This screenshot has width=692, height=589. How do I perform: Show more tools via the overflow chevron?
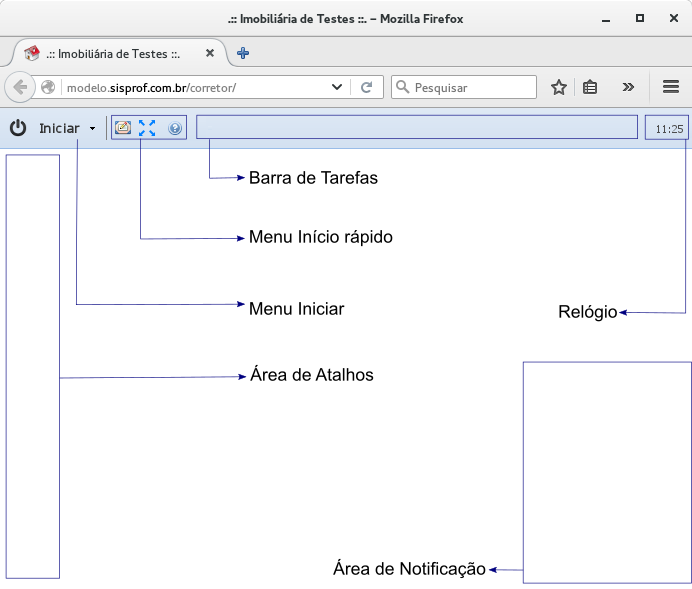tap(628, 87)
